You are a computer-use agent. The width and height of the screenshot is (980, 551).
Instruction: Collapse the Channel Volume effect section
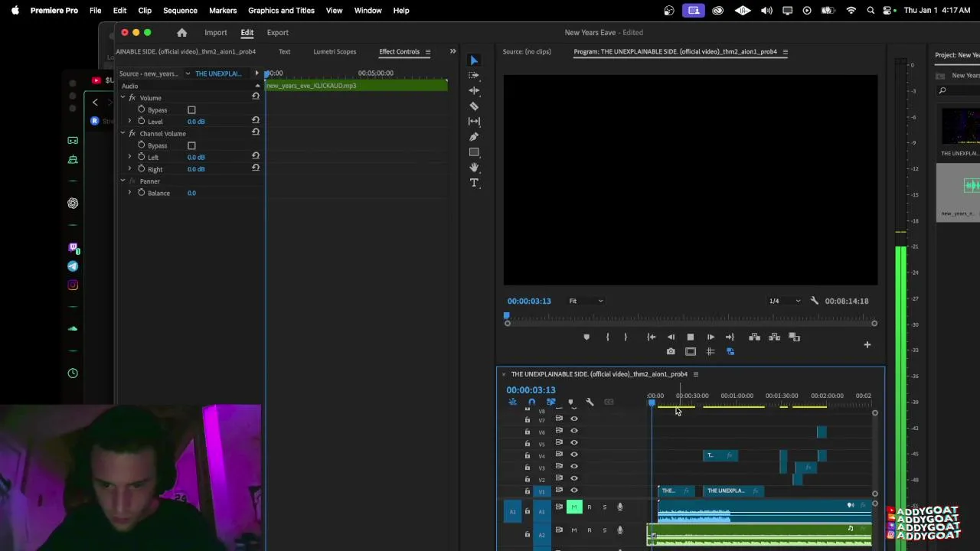[122, 133]
